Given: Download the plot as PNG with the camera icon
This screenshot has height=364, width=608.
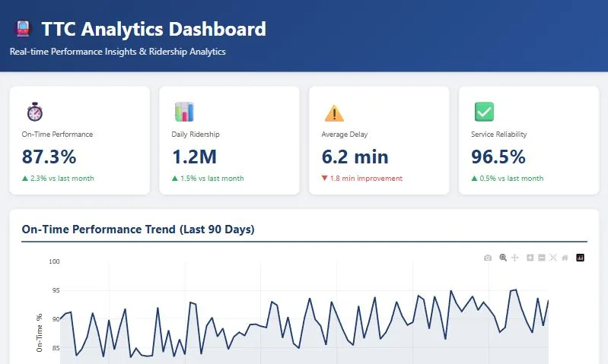Looking at the screenshot, I should (488, 258).
